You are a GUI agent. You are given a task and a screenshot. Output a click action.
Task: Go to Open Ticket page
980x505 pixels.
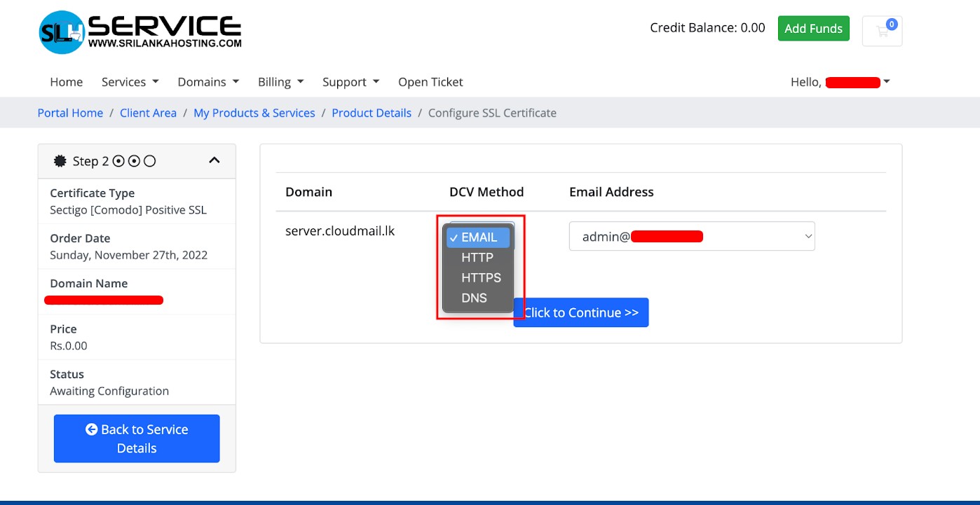tap(430, 82)
